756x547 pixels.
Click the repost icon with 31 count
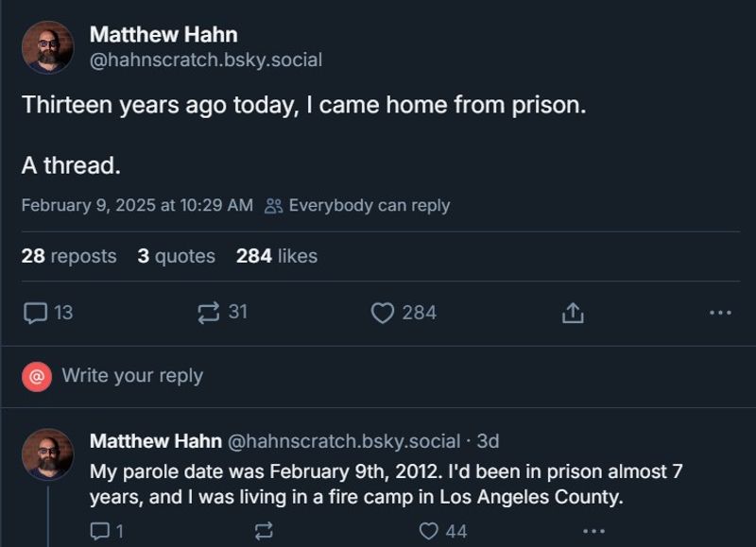pos(209,312)
